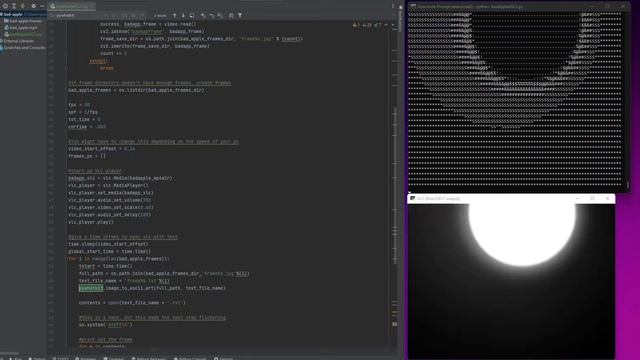Screen dimensions: 640x360
Task: Switch to the open Python file tab
Action: click(x=72, y=6)
